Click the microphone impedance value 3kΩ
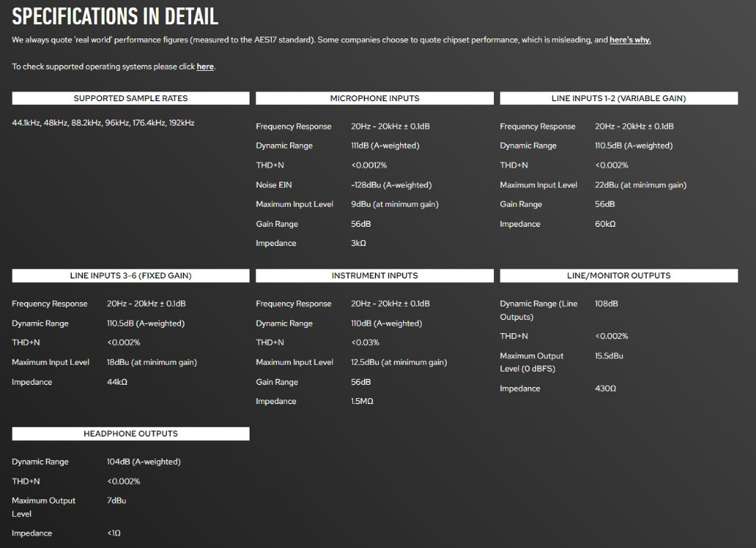756x548 pixels. point(359,243)
